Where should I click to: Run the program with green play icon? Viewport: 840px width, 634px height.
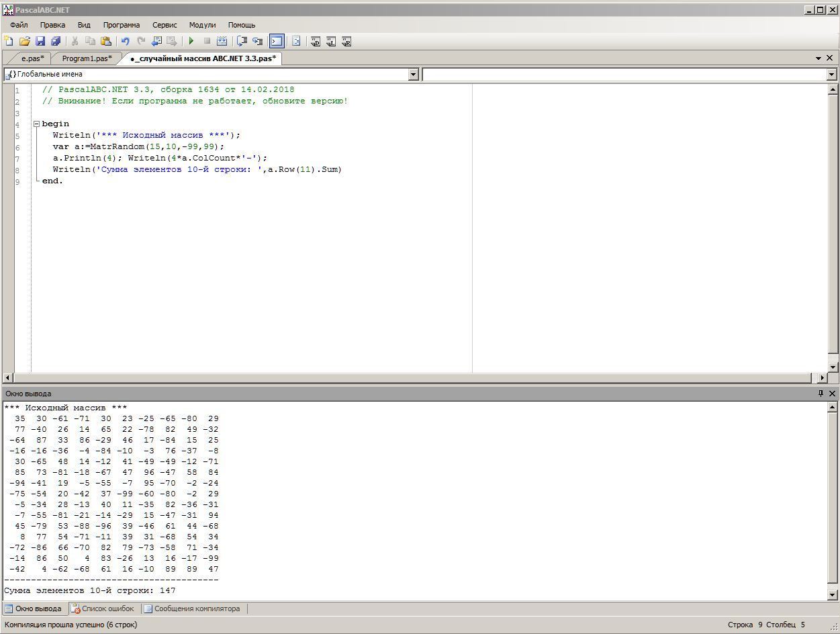click(191, 42)
